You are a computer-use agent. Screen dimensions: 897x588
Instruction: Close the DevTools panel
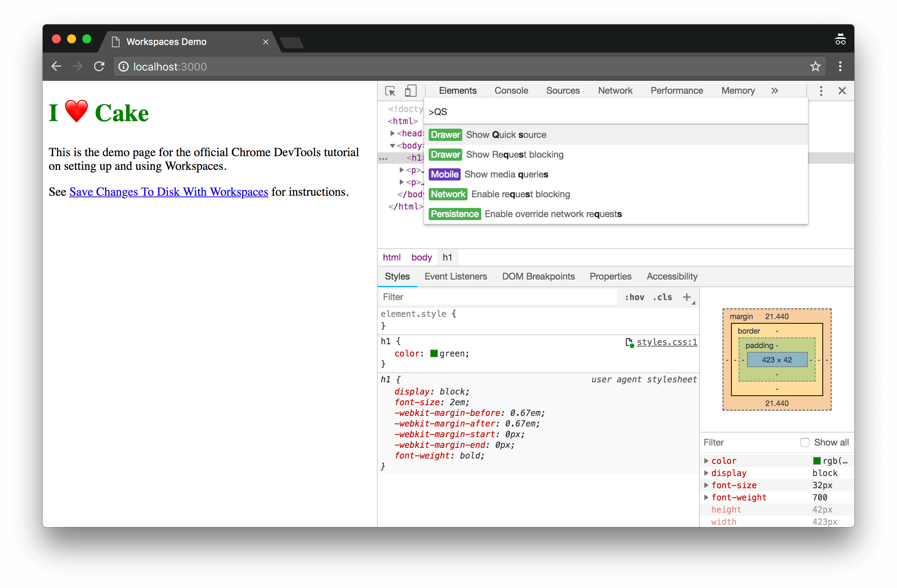pos(842,91)
